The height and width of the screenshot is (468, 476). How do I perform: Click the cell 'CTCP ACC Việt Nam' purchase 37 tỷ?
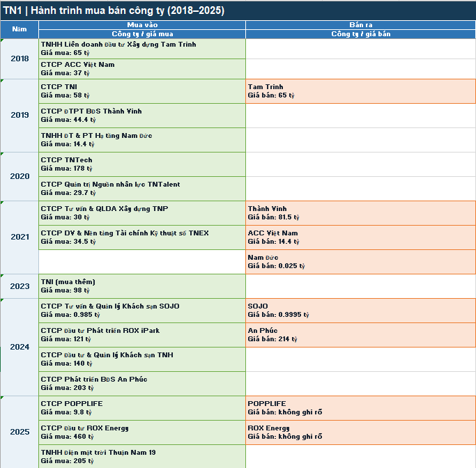142,69
